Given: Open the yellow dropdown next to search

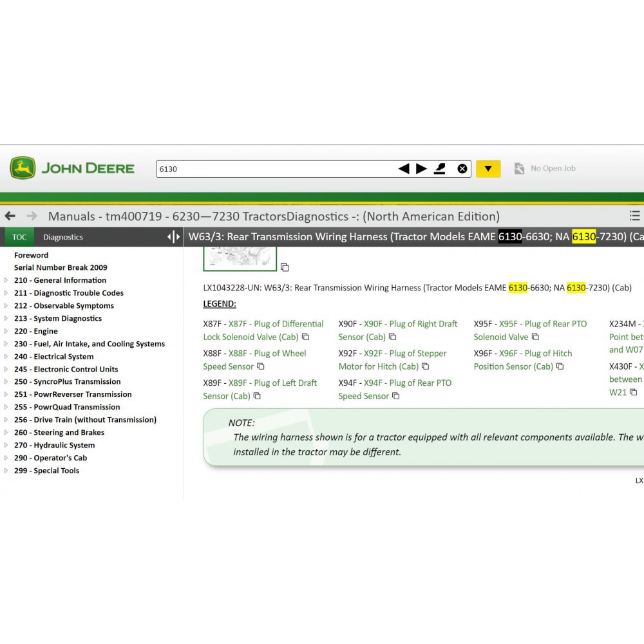Looking at the screenshot, I should 488,168.
